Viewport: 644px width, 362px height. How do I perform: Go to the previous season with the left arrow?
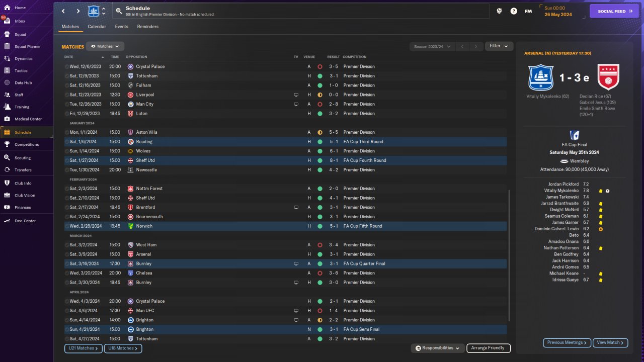(462, 46)
